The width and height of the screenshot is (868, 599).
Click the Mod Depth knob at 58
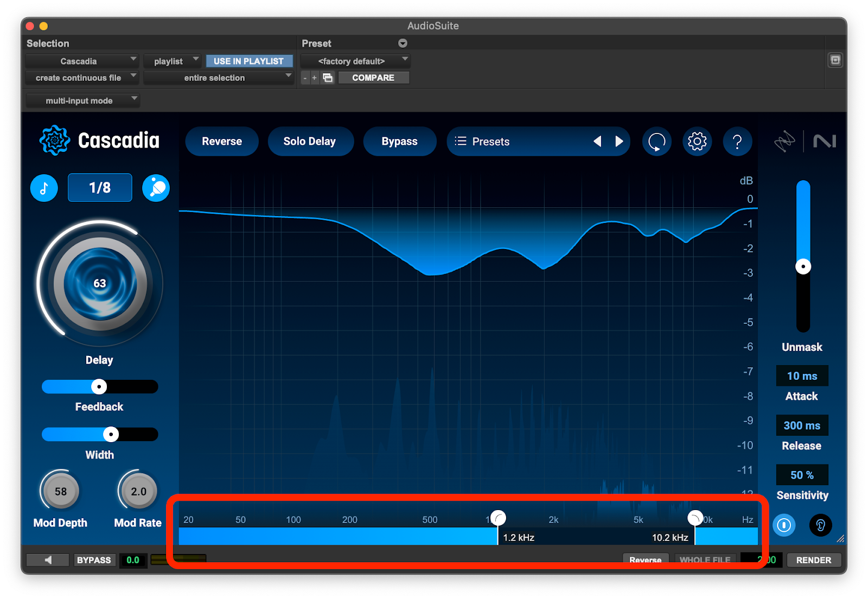coord(60,491)
